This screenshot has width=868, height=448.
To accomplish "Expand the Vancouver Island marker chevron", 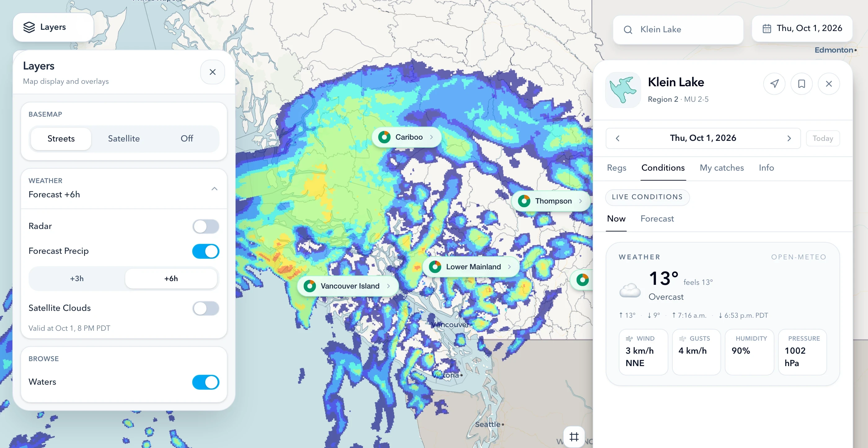I will (x=388, y=286).
